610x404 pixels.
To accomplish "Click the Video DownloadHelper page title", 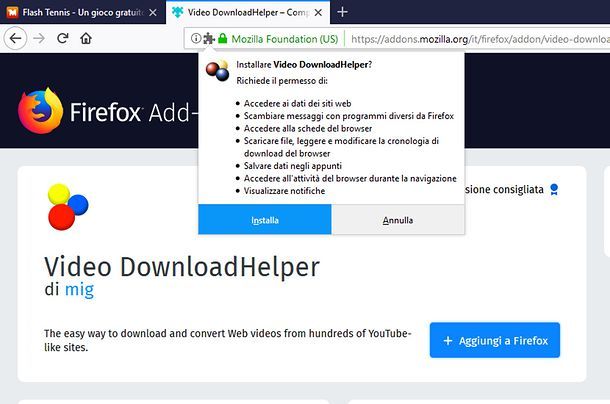I will (x=182, y=267).
